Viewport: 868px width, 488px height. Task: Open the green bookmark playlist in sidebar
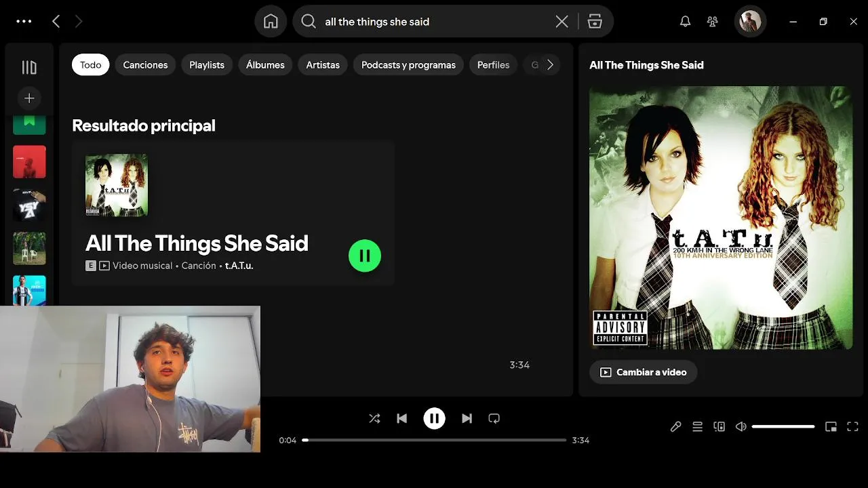[x=29, y=125]
